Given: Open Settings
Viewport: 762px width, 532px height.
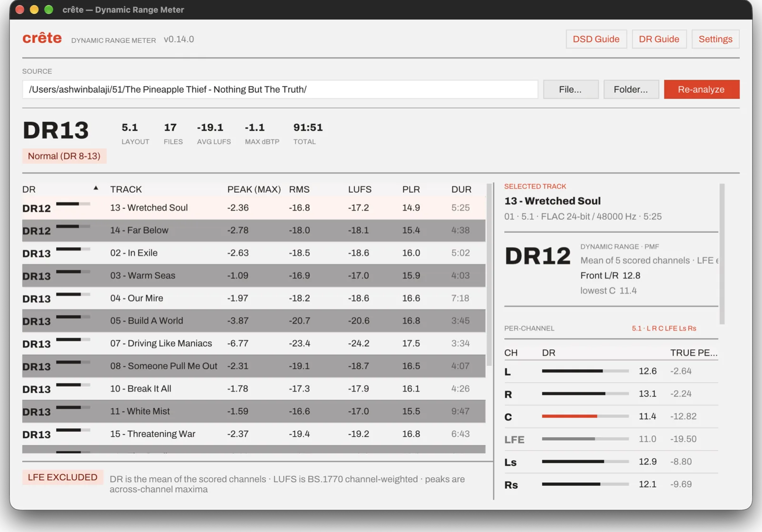Looking at the screenshot, I should tap(715, 39).
